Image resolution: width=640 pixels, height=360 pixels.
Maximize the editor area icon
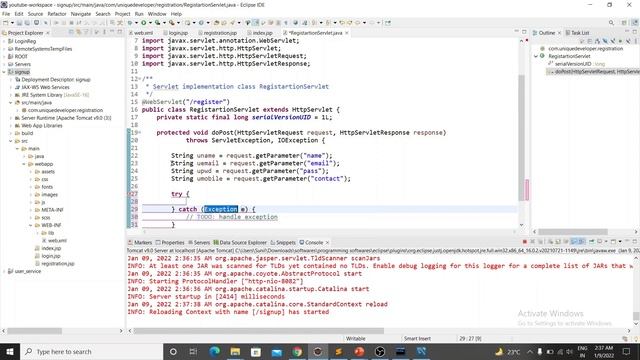pos(524,32)
